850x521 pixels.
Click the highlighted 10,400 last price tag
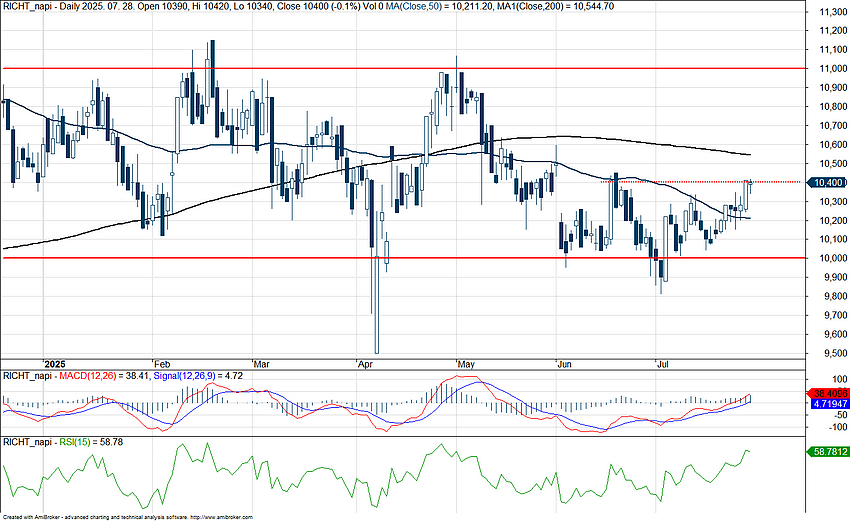(828, 183)
